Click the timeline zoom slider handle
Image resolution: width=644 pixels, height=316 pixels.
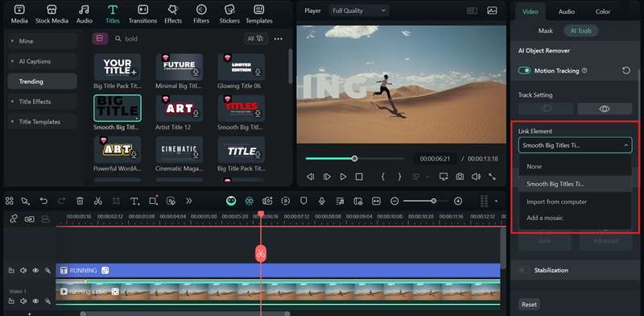(433, 201)
